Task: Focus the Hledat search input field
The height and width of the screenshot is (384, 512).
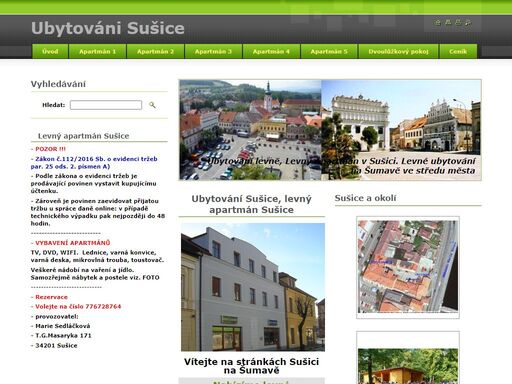Action: point(106,105)
